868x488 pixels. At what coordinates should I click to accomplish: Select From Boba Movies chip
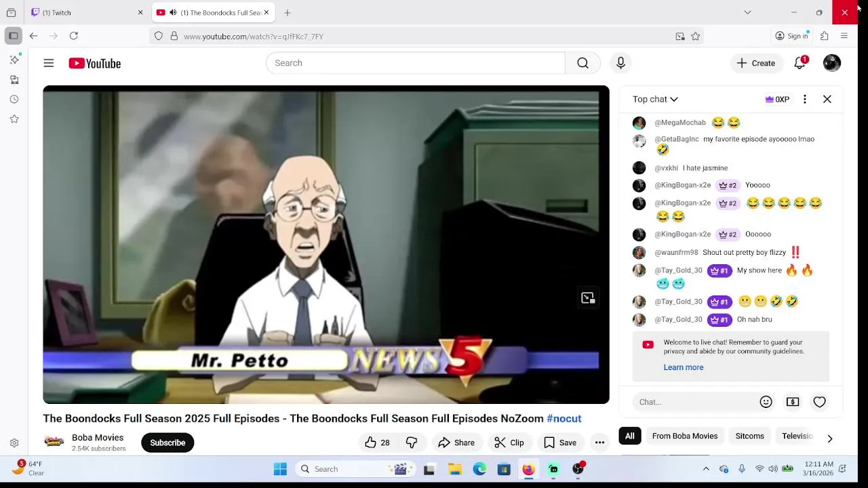tap(684, 436)
